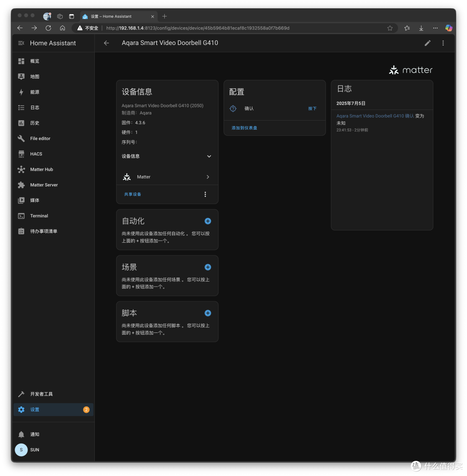
Task: Open the 能源 energy page
Action: click(54, 92)
